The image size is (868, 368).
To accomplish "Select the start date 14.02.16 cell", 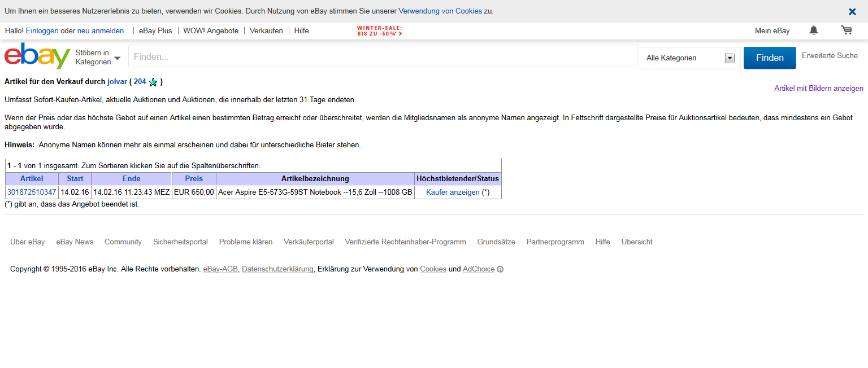I will 75,192.
